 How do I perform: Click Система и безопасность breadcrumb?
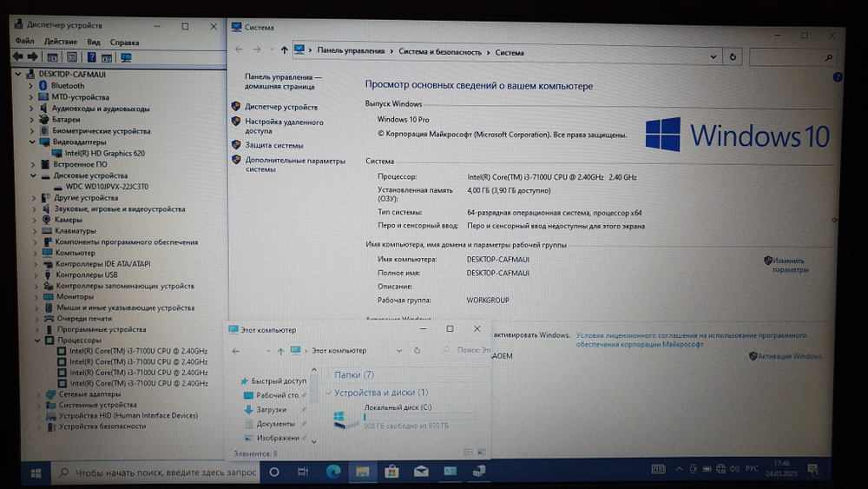440,52
